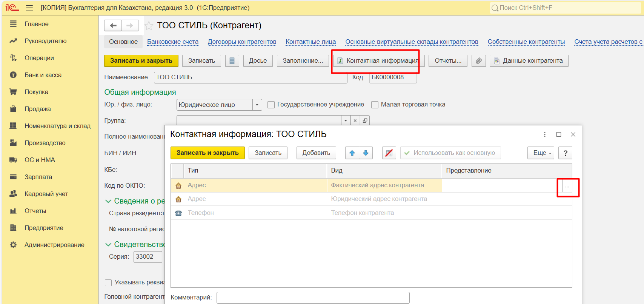
Task: Click the Комментарий input field
Action: [x=313, y=298]
